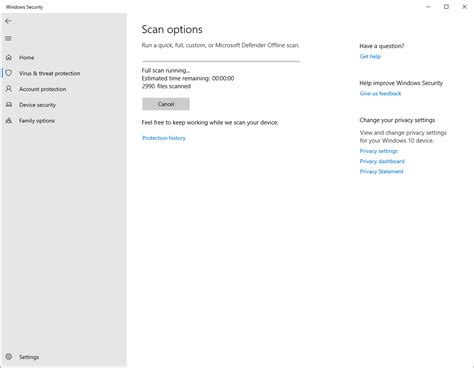Screen dimensions: 474x368
Task: Click the Family options people icon
Action: 9,120
